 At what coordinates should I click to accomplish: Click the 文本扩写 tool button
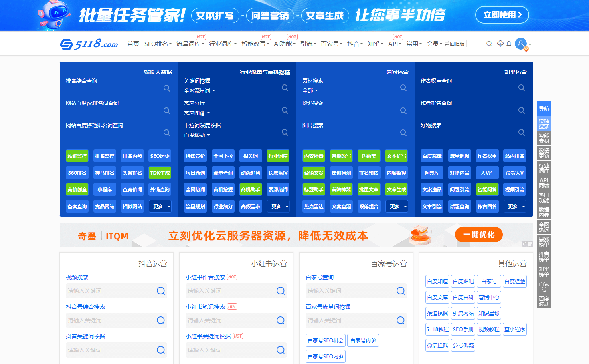[396, 156]
